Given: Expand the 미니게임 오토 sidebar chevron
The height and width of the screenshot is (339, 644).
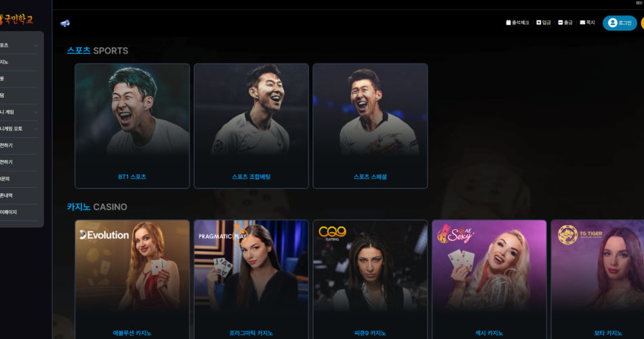Looking at the screenshot, I should click(x=36, y=129).
